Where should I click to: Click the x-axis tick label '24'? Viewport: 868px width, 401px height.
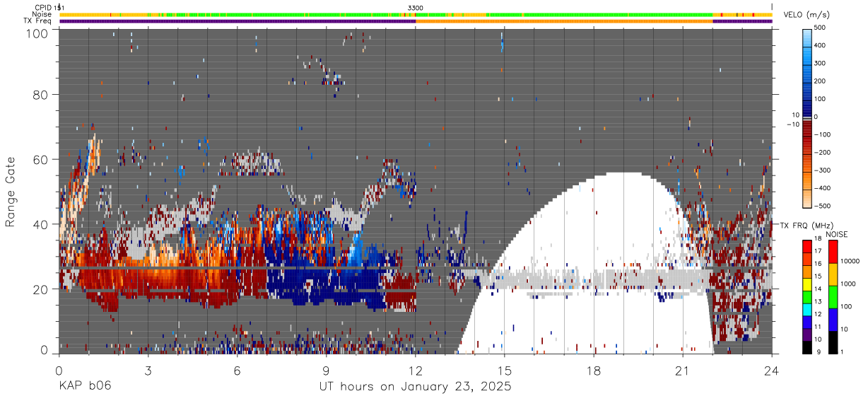point(772,371)
